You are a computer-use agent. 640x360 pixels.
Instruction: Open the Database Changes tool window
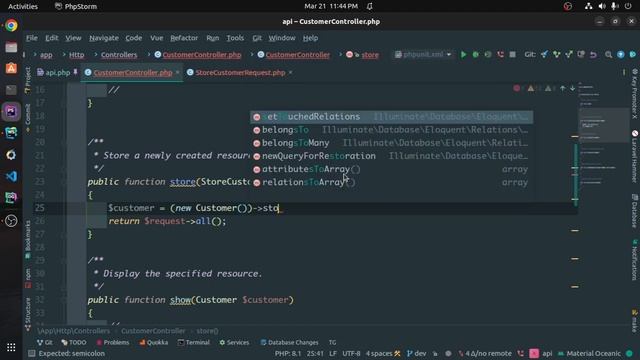tap(289, 342)
